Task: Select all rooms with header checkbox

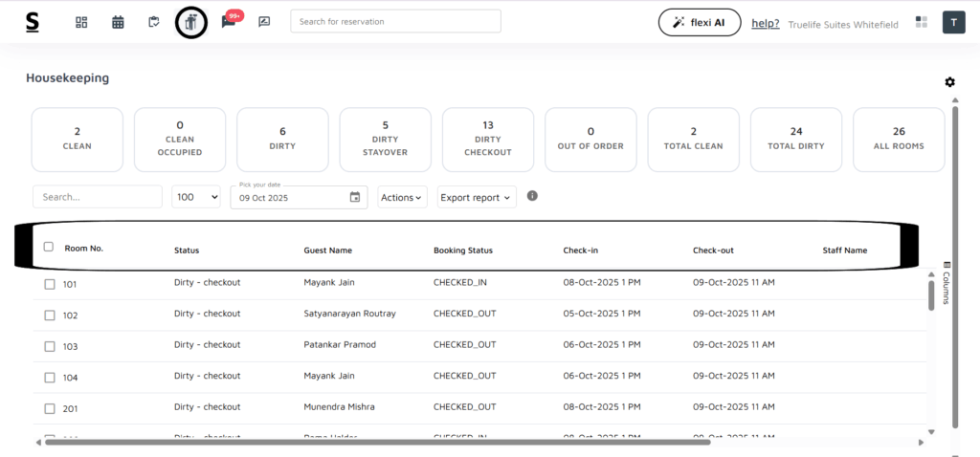Action: click(49, 247)
